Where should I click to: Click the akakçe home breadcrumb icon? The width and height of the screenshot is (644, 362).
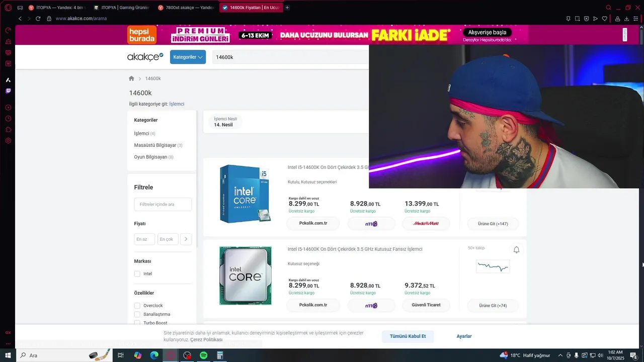click(x=131, y=78)
